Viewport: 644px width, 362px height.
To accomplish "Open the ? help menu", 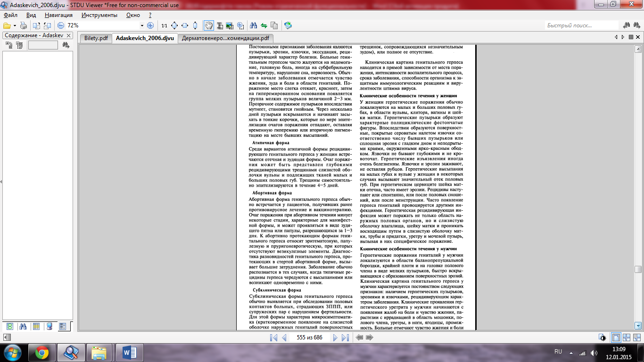I will (x=150, y=15).
